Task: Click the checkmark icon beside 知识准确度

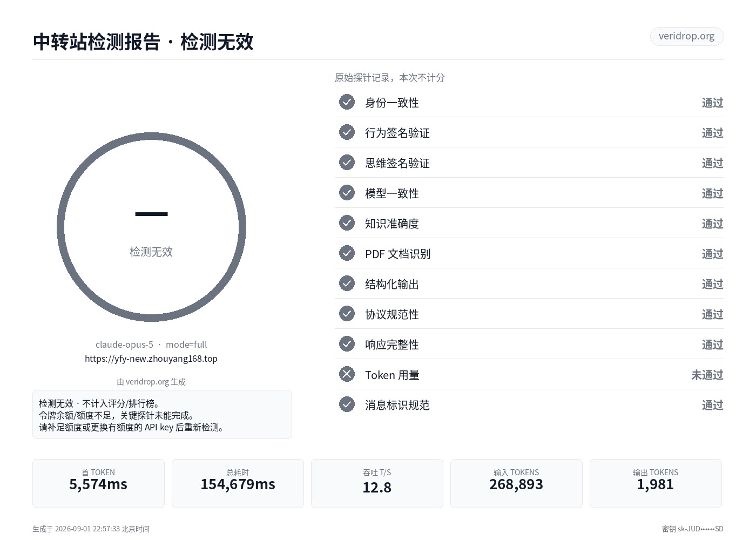Action: (x=347, y=223)
